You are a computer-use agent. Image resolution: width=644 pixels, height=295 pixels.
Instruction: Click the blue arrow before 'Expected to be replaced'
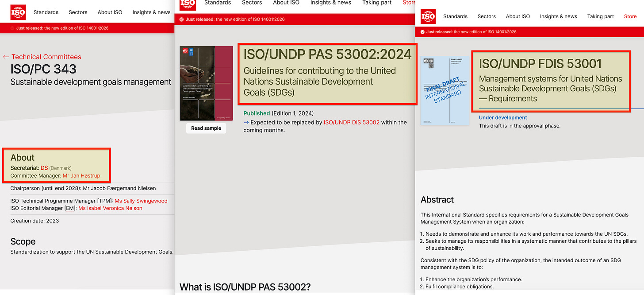click(x=246, y=122)
